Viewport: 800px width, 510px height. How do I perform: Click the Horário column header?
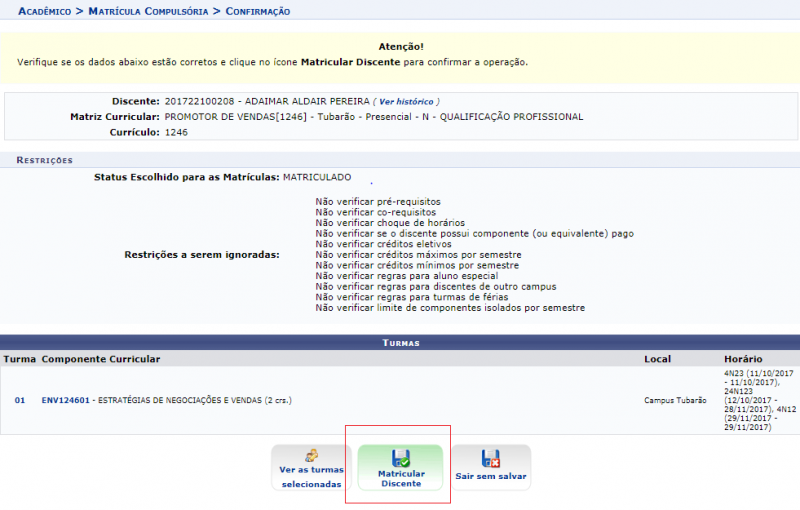tap(743, 359)
